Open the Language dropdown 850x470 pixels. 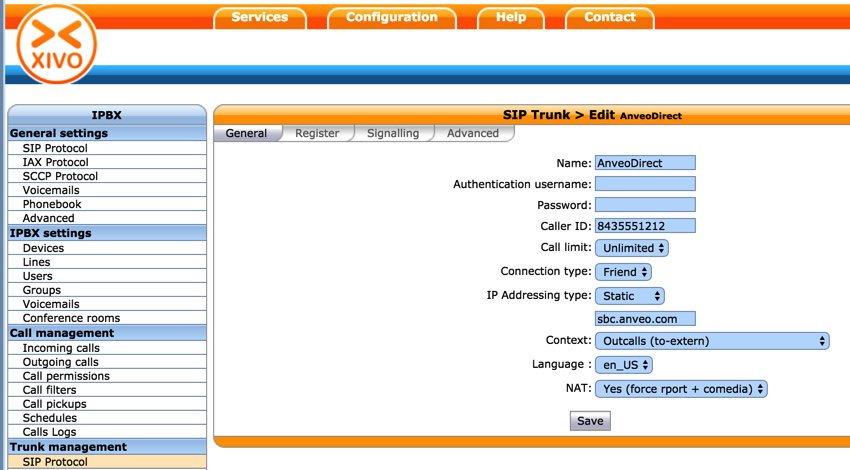[624, 365]
